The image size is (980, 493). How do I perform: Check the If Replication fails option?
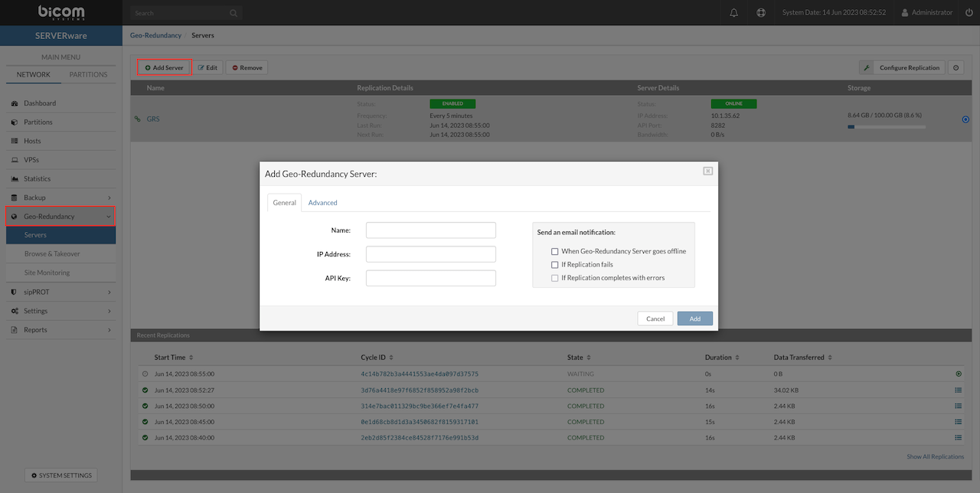point(555,265)
